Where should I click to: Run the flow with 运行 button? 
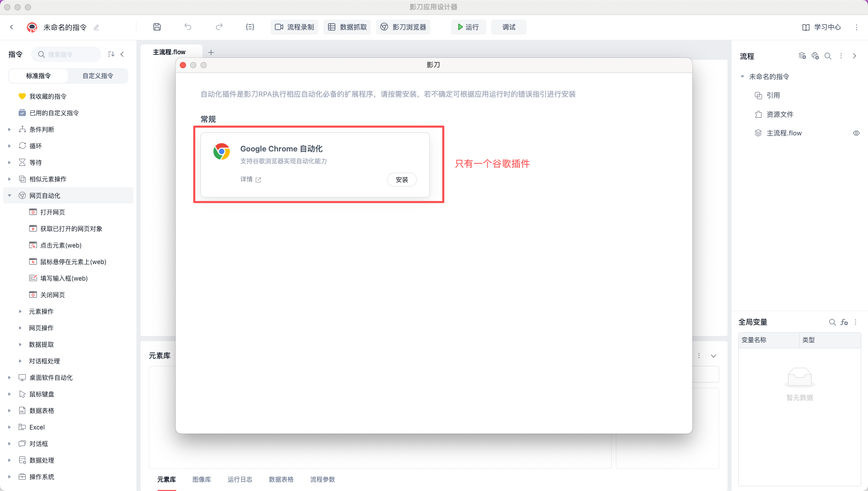[x=469, y=27]
